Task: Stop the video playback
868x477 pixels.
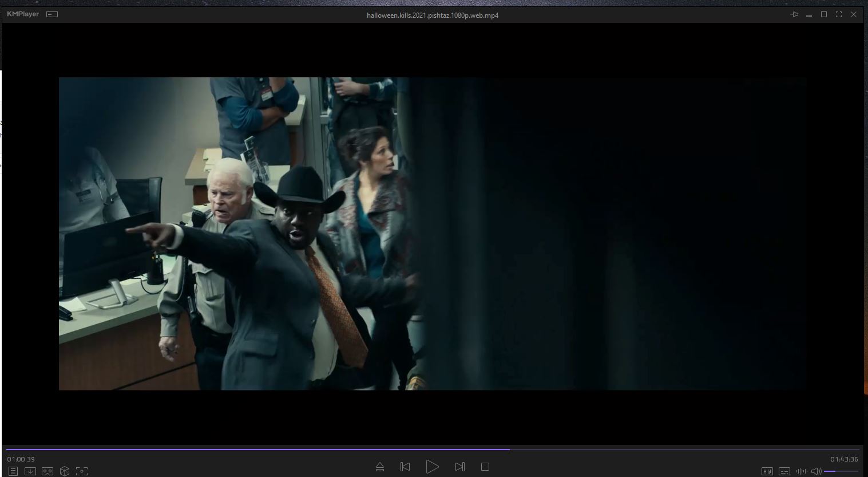Action: coord(485,467)
